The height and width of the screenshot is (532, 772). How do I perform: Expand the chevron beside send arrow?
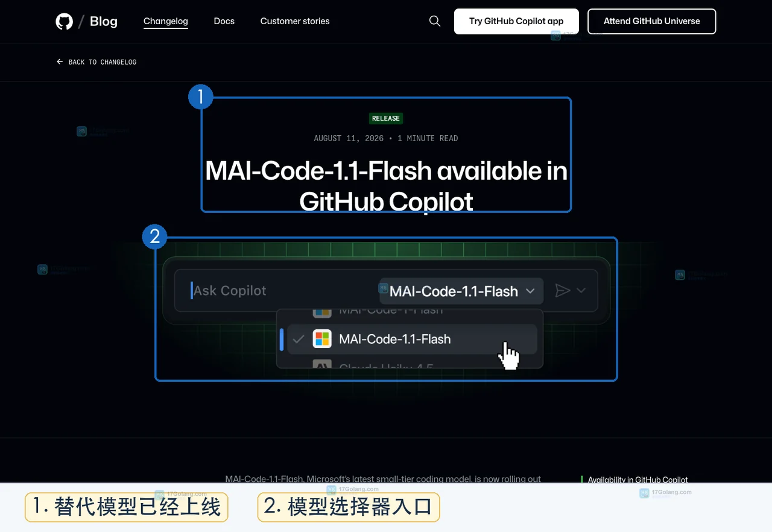pyautogui.click(x=581, y=291)
